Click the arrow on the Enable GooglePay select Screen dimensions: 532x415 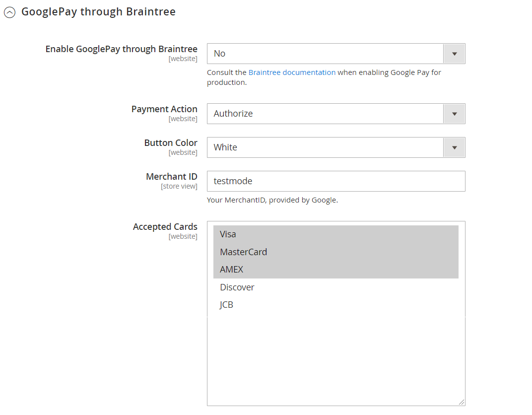click(454, 54)
